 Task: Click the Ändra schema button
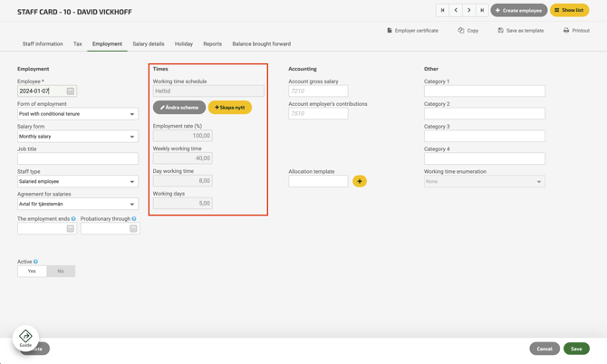(x=179, y=108)
